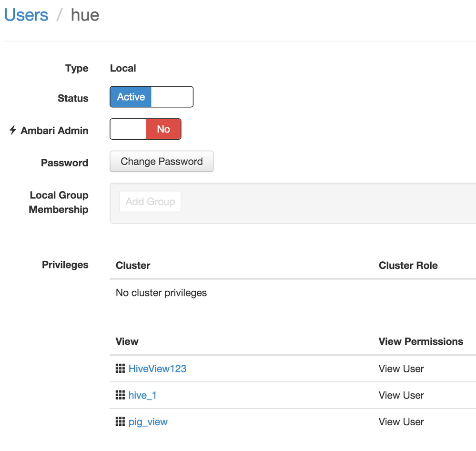Click the grid icon beside hive_1
The image size is (476, 451).
[x=120, y=395]
